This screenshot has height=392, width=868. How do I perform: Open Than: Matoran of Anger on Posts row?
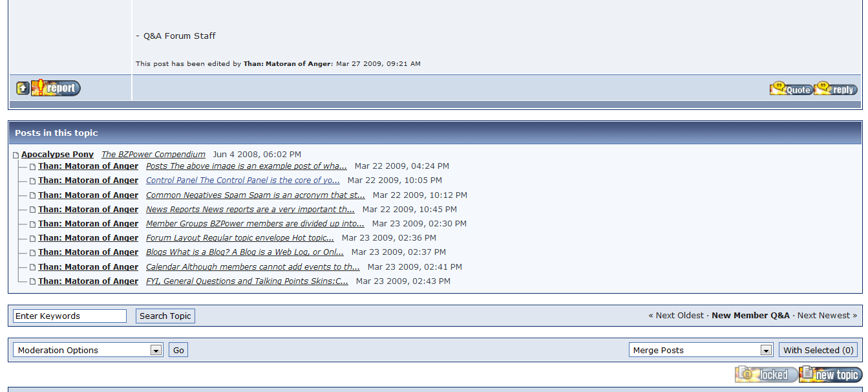coord(88,166)
